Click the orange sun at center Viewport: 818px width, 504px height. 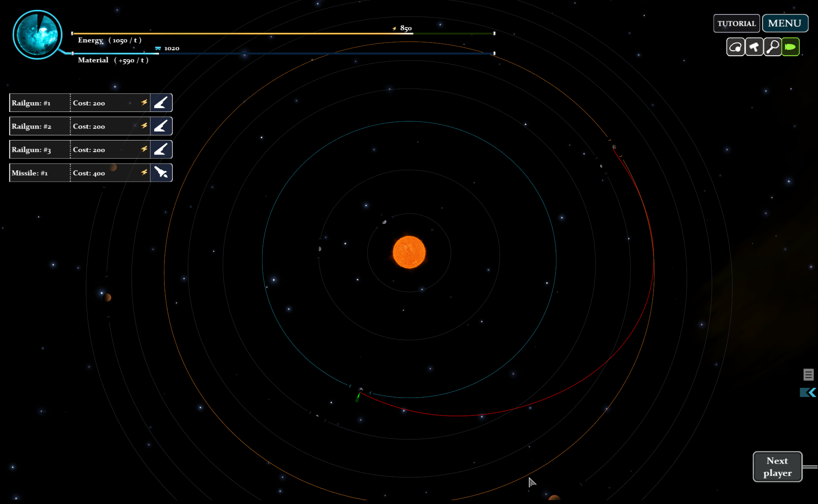[x=409, y=252]
